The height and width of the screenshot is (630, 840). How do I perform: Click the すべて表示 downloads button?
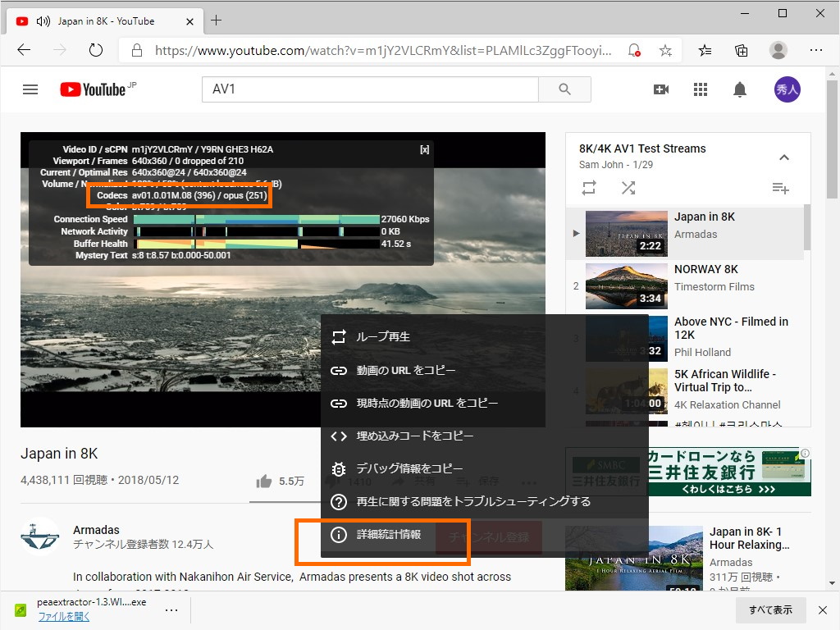[x=769, y=610]
